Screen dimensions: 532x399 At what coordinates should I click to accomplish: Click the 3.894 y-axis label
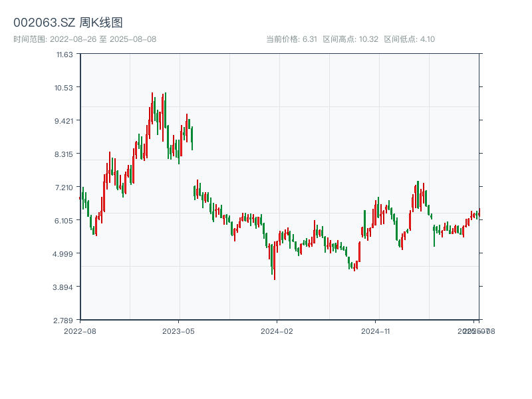65,287
